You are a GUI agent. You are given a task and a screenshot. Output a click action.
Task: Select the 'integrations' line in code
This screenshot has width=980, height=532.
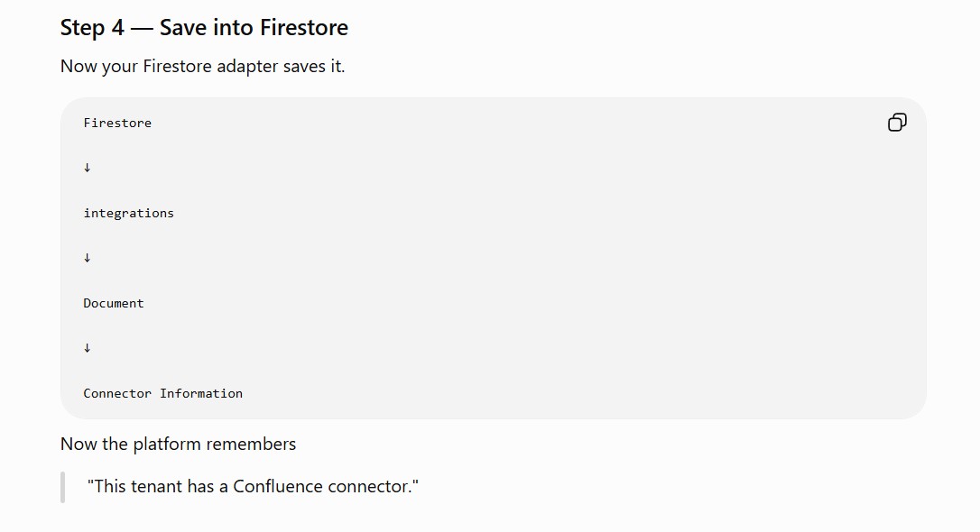point(129,214)
